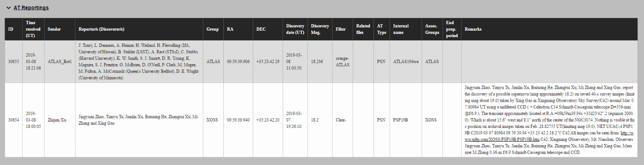The width and height of the screenshot is (644, 165).
Task: Click the XOSS group cell
Action: [212, 120]
